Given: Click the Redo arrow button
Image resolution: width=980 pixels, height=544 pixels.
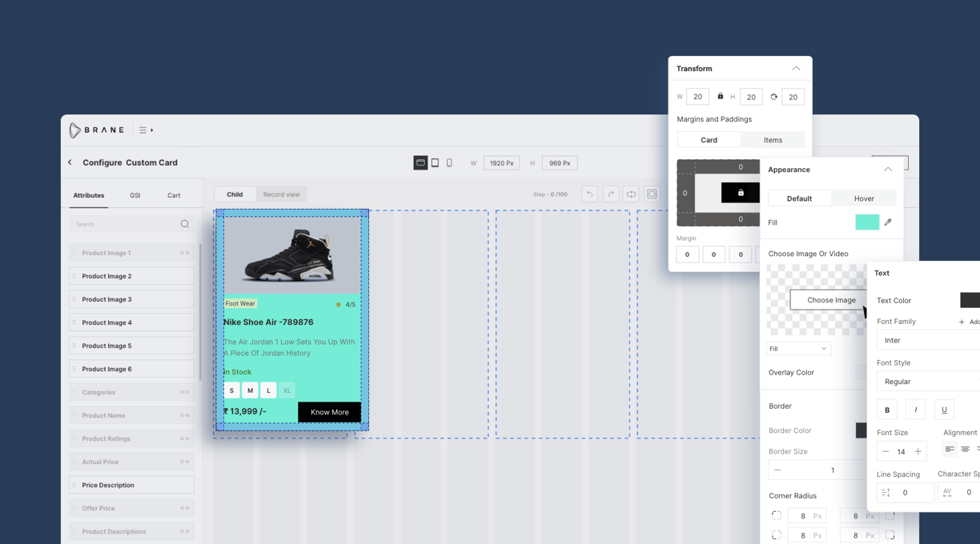Looking at the screenshot, I should 611,194.
